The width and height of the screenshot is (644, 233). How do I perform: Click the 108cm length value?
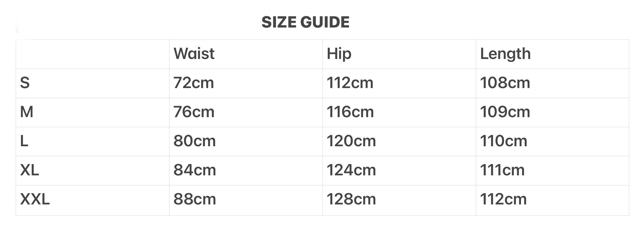[x=505, y=83]
